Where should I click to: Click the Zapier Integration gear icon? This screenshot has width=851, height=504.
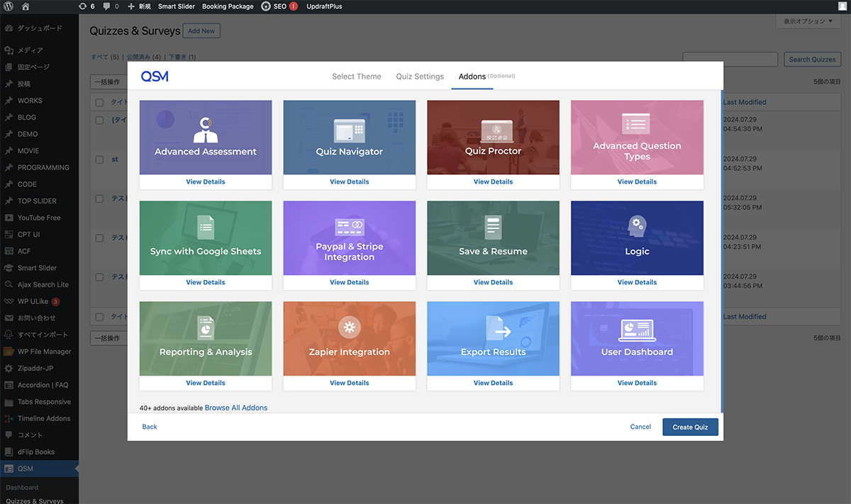(x=349, y=327)
